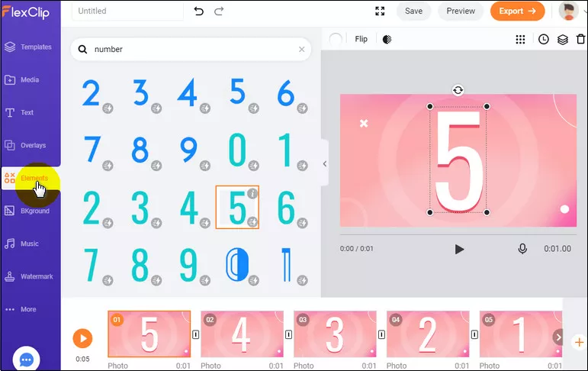Add the blue outlined 1 element

coord(286,265)
